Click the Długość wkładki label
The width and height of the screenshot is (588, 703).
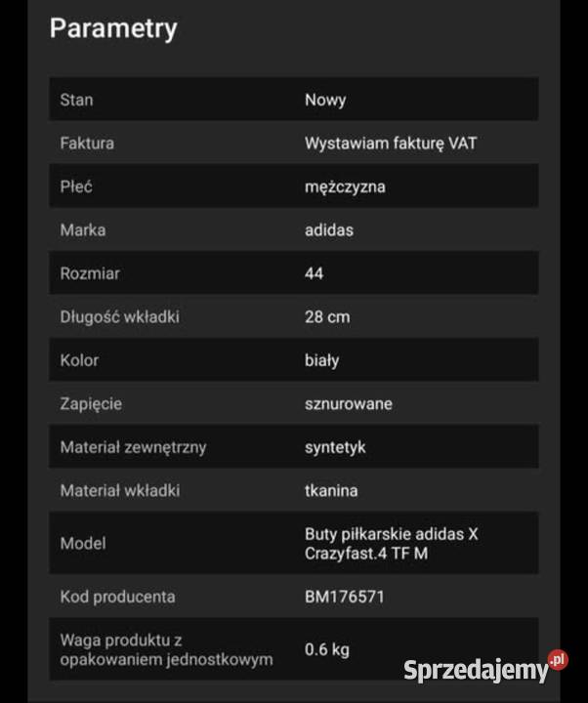click(x=119, y=317)
